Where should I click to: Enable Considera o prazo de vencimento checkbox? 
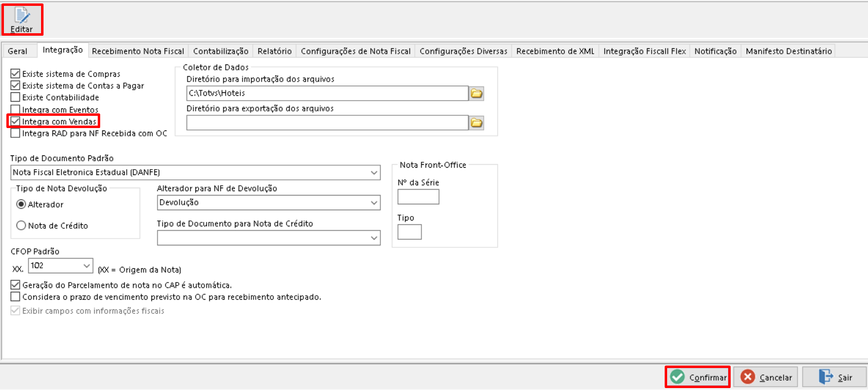point(16,297)
